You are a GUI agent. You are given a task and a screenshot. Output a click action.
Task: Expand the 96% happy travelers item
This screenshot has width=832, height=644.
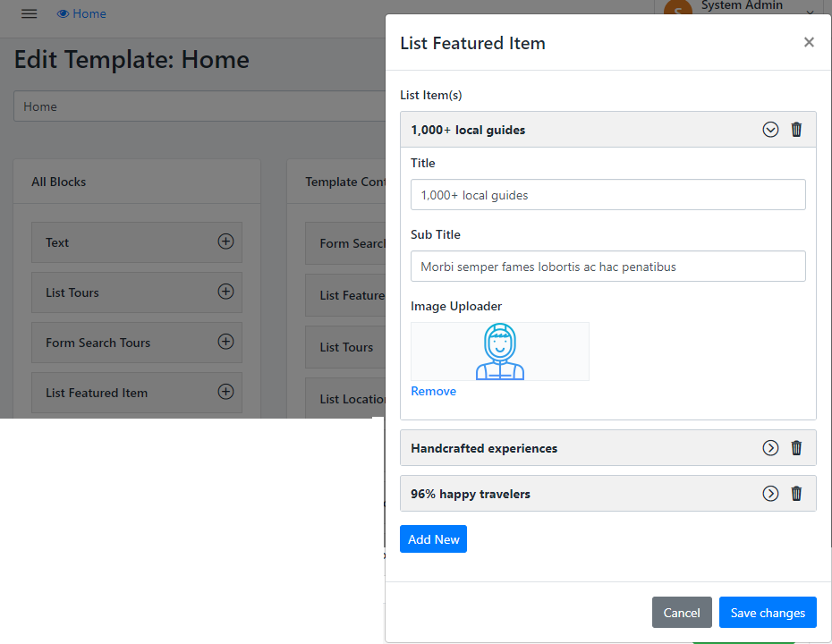770,494
